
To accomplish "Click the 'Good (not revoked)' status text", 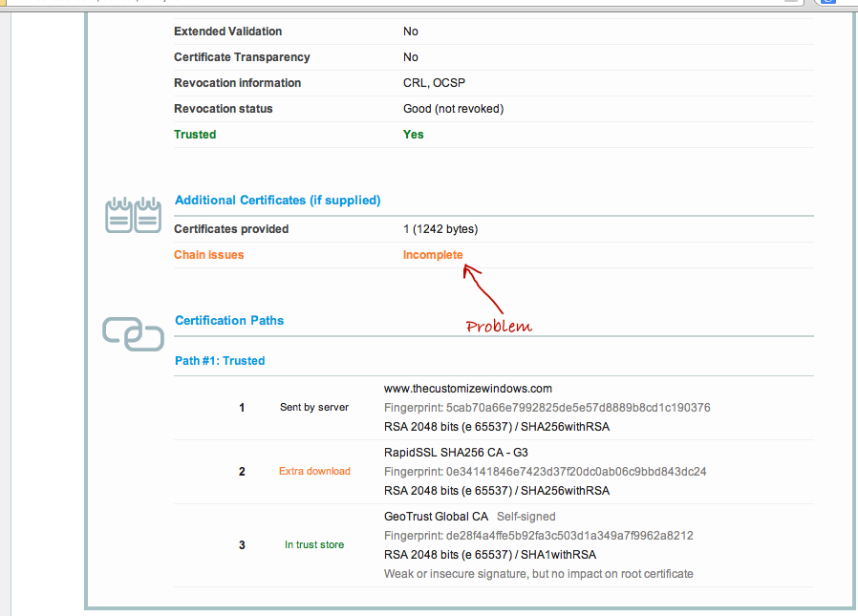I will click(453, 109).
